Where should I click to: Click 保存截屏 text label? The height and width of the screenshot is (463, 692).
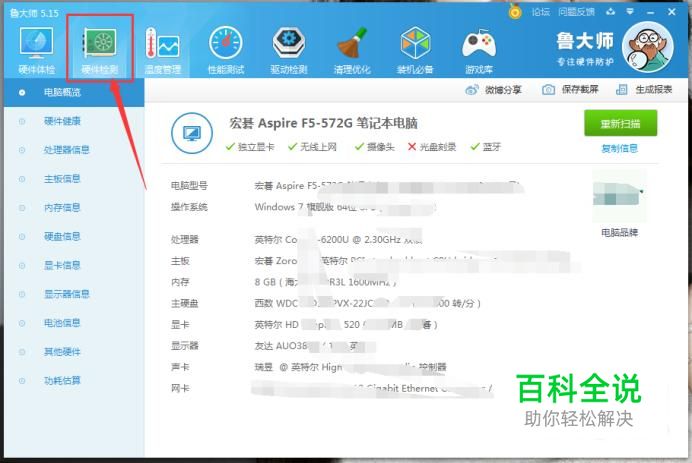click(580, 90)
